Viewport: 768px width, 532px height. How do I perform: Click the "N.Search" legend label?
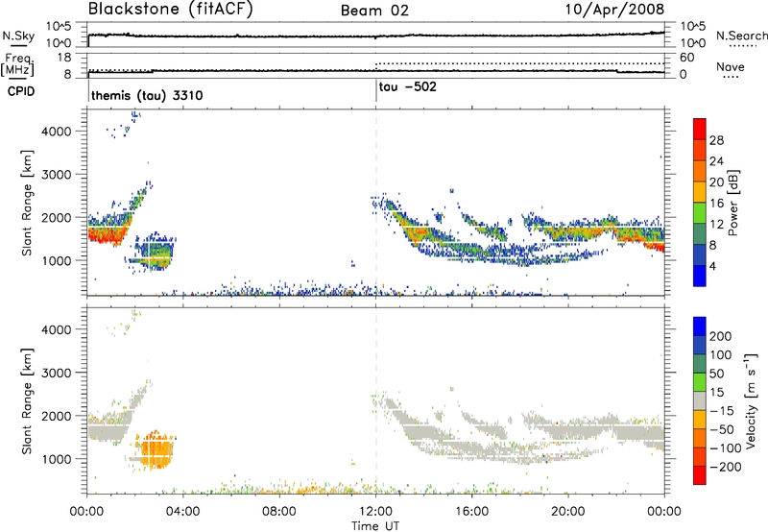tap(742, 36)
